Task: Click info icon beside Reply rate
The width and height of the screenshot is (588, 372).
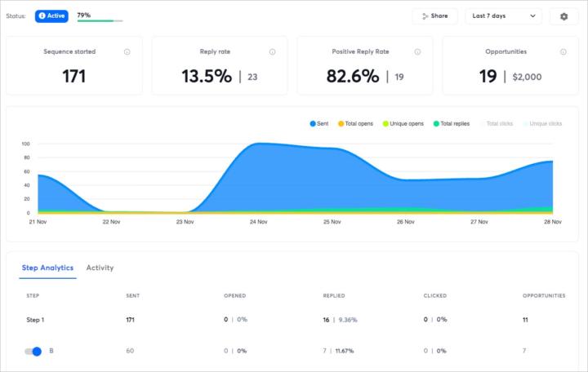Action: tap(272, 51)
